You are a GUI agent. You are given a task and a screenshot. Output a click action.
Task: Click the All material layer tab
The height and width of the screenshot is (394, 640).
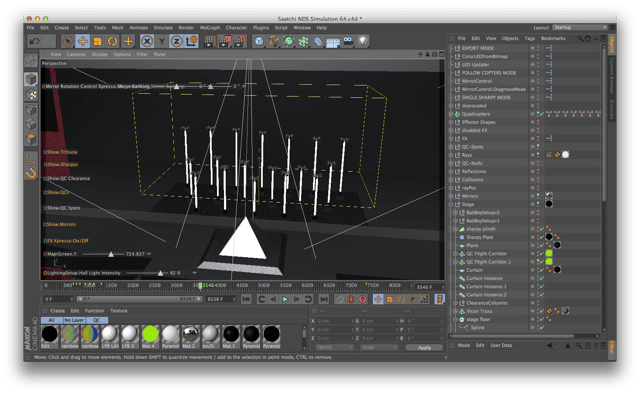(x=51, y=320)
